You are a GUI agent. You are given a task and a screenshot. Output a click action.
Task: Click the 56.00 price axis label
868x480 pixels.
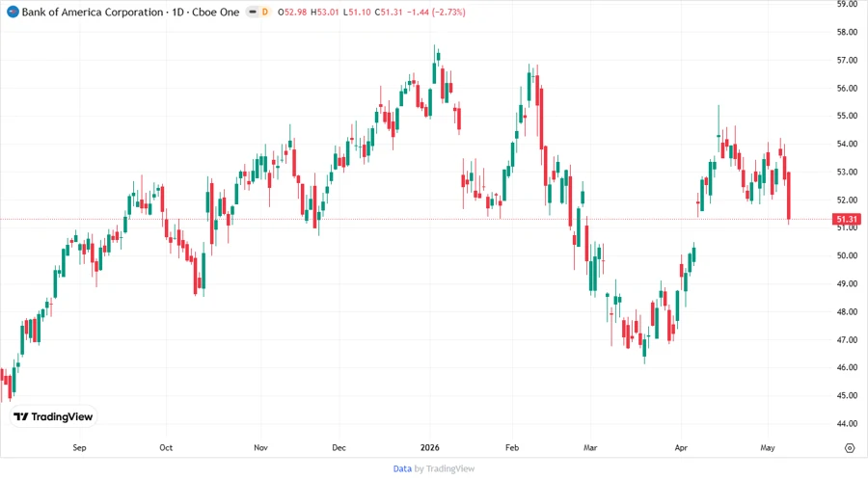coord(847,88)
